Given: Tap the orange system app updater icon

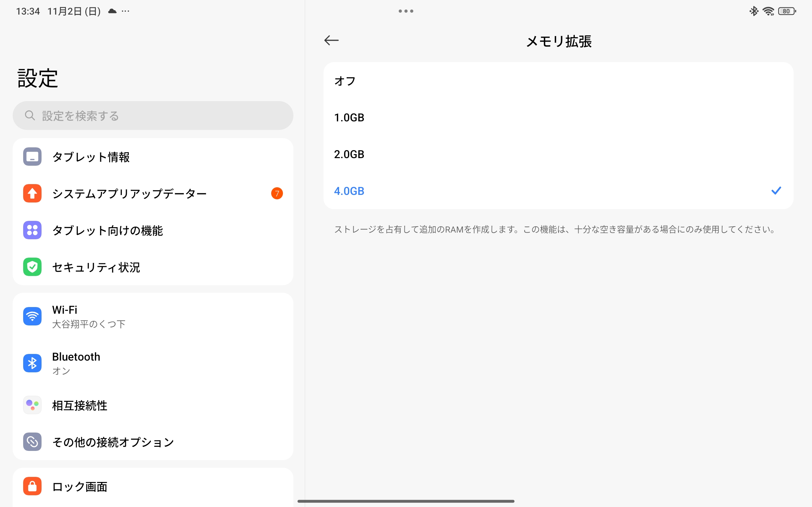Looking at the screenshot, I should [x=32, y=194].
